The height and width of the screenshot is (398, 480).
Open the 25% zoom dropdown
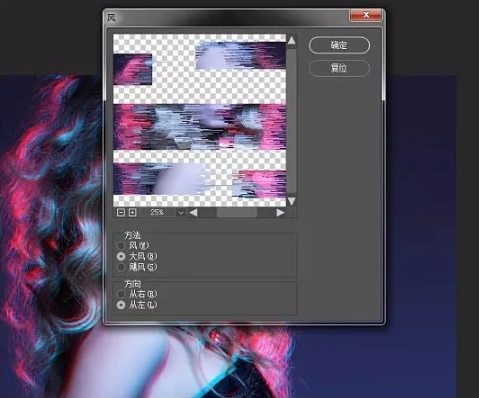181,212
